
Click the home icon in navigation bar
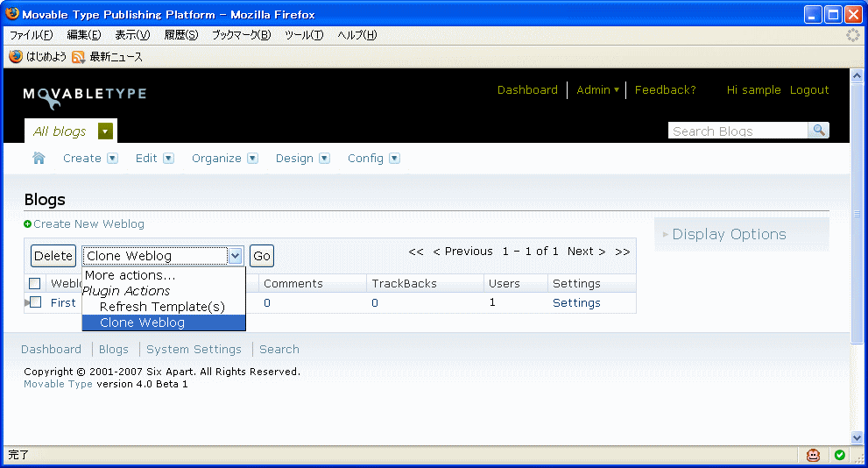pos(39,159)
